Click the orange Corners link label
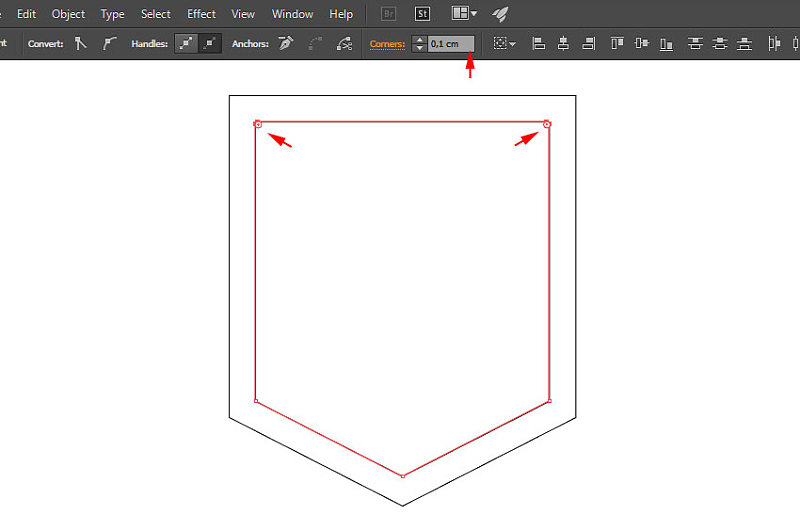 tap(387, 44)
